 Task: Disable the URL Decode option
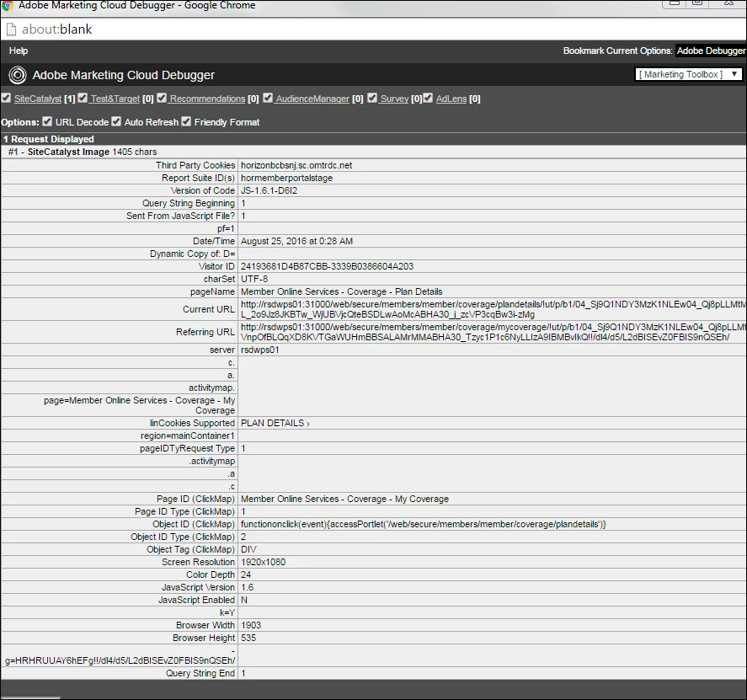(x=46, y=121)
